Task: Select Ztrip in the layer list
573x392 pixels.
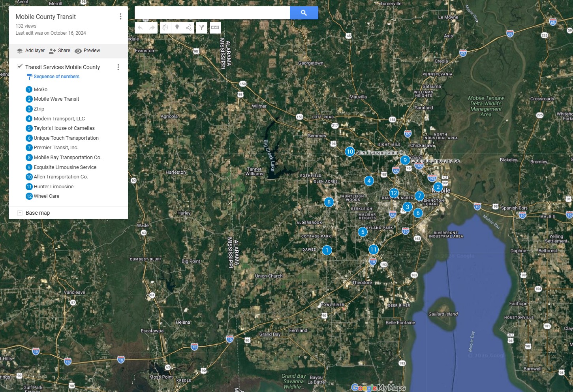Action: 39,109
